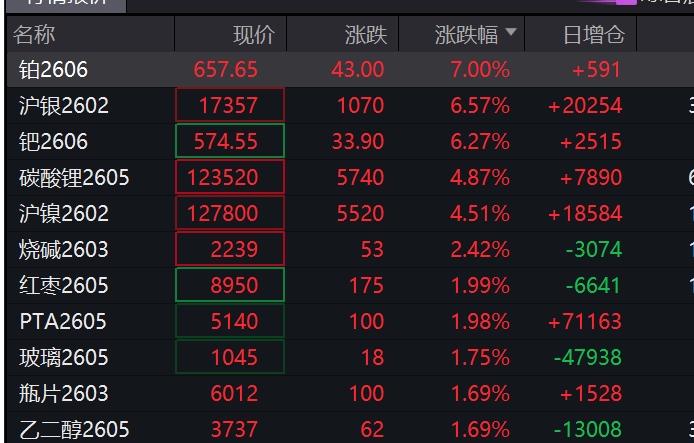694x443 pixels.
Task: Click the sort arrow beside 涨跌幅
Action: coord(512,34)
